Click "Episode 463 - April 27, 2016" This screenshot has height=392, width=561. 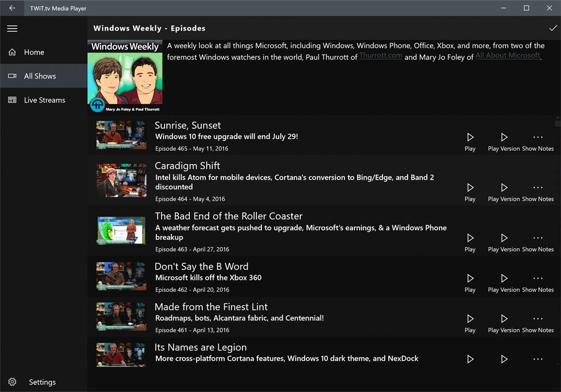pyautogui.click(x=192, y=249)
